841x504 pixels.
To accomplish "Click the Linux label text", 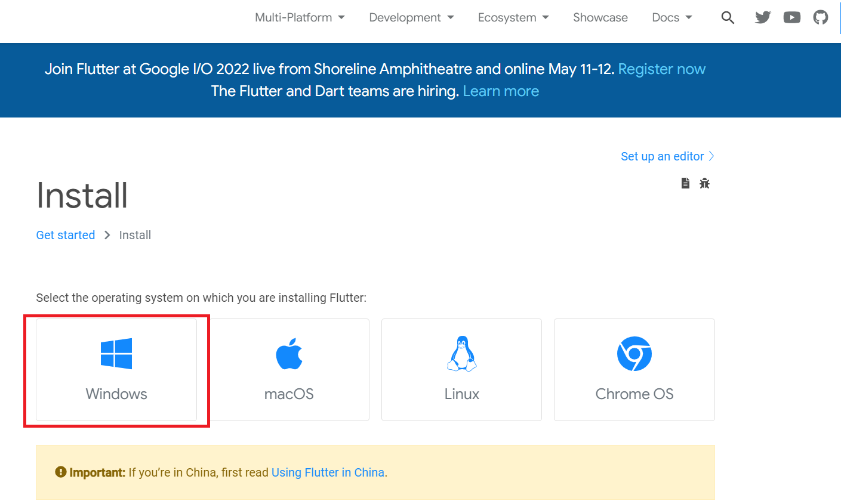I will point(462,394).
